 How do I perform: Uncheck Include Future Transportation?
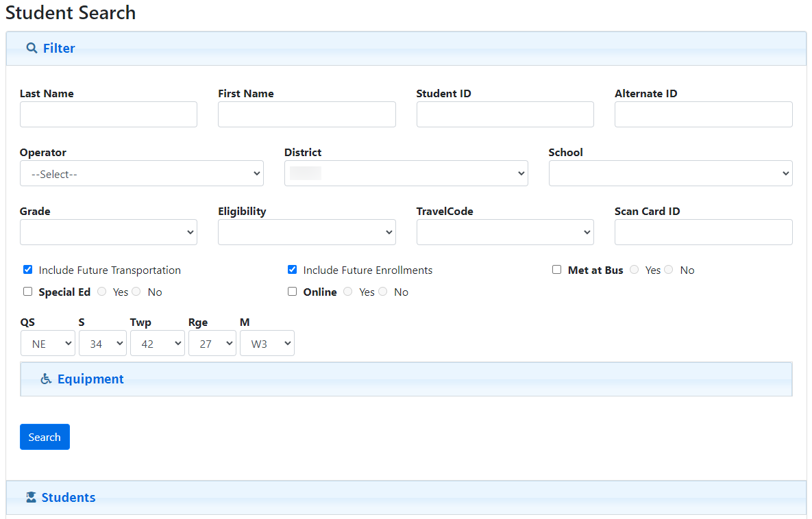click(x=28, y=270)
